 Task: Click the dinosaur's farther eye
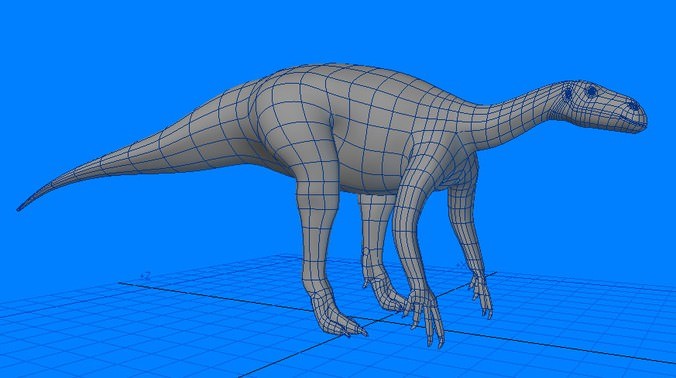pyautogui.click(x=568, y=94)
